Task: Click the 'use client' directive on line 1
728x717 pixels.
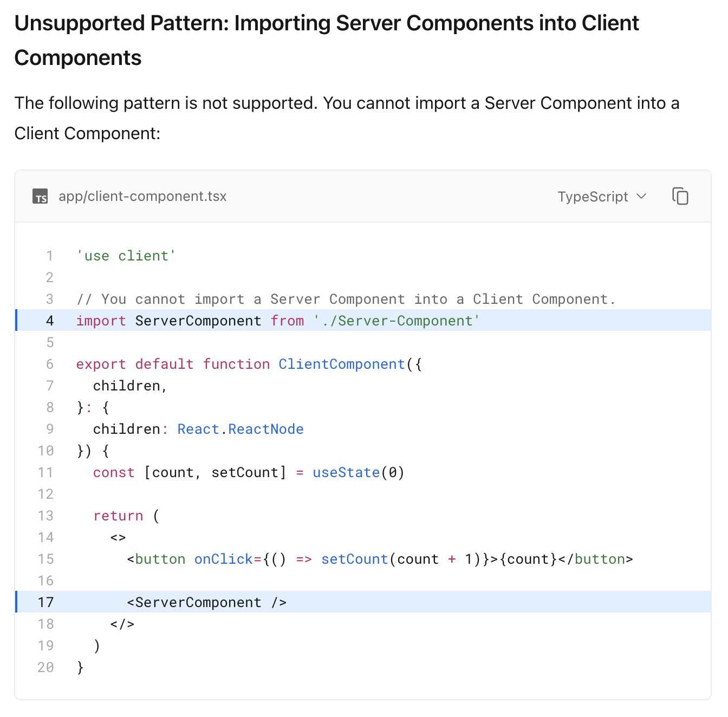Action: tap(126, 256)
